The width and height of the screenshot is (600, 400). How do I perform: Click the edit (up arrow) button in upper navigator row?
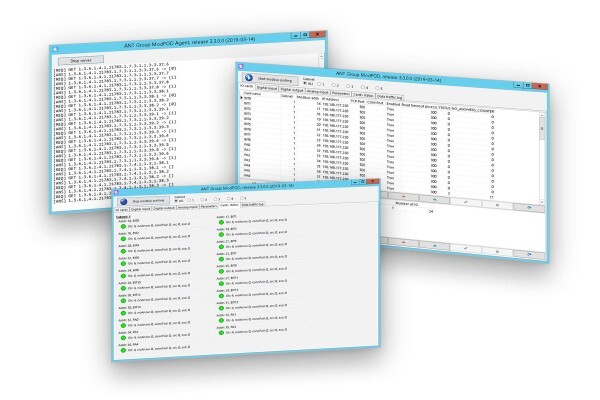pyautogui.click(x=434, y=199)
